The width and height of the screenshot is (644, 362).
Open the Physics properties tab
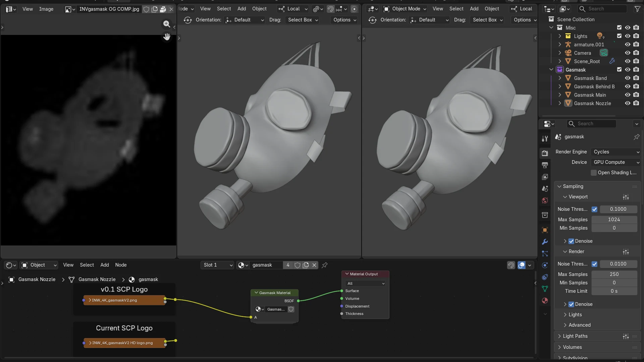coord(545,265)
